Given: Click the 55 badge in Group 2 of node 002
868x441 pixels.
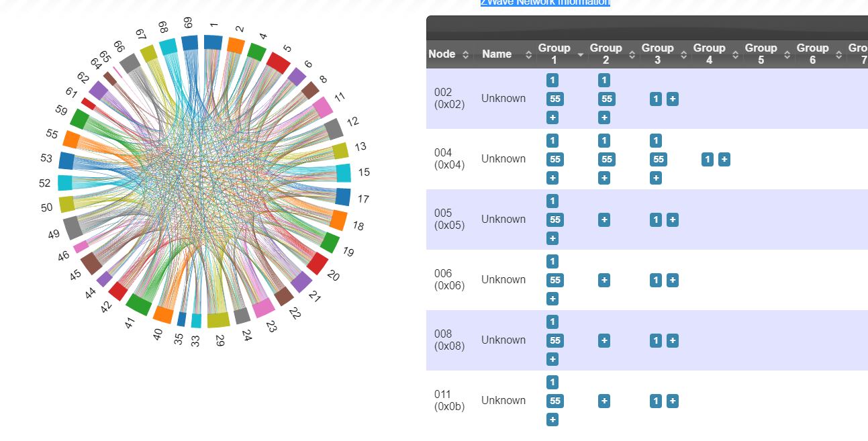Looking at the screenshot, I should 607,99.
